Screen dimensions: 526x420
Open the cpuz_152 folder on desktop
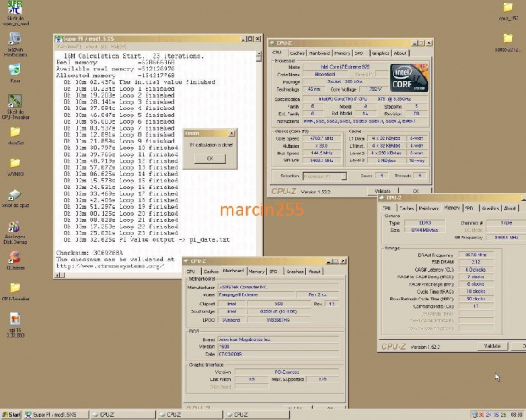(508, 11)
